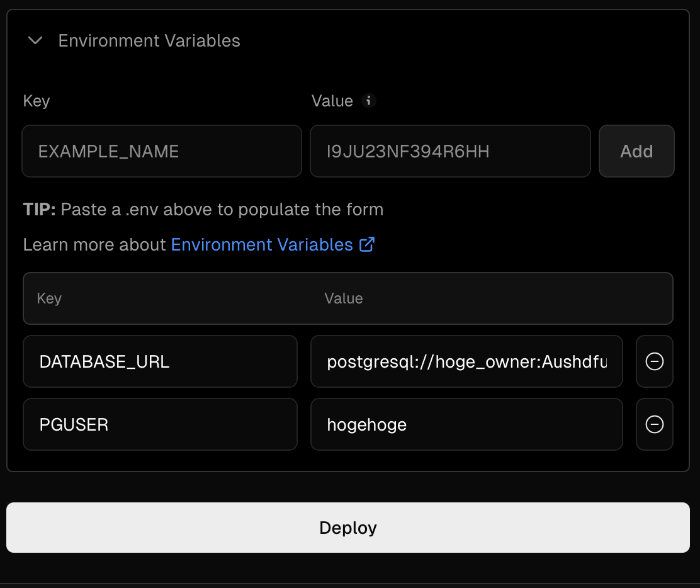Select the hogehoge value field
The image size is (700, 588).
point(466,424)
